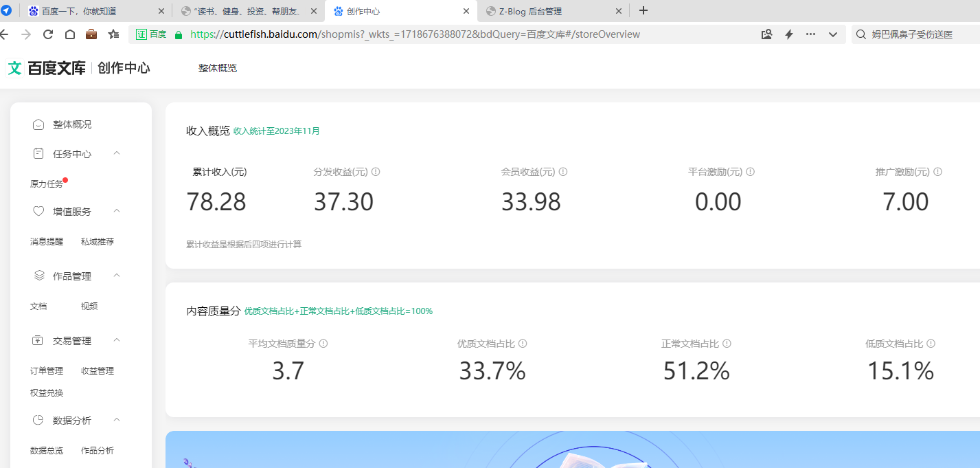Open 收益管理 in sidebar
The height and width of the screenshot is (468, 980).
point(98,371)
